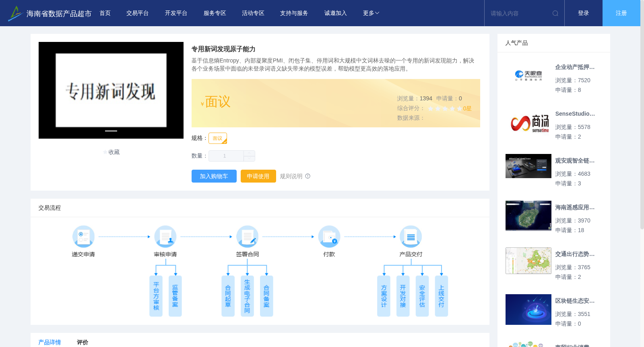Decrease quantity with the down stepper arrow

point(249,159)
